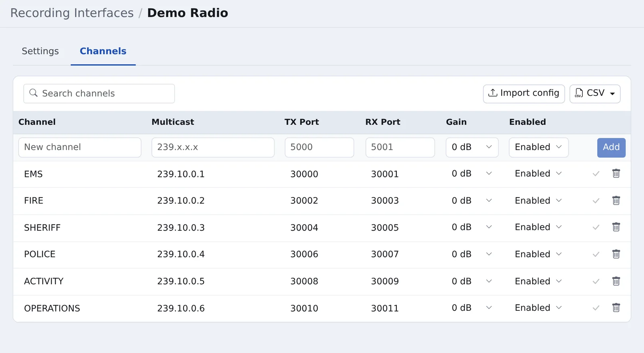Click the Add channel button
This screenshot has height=353, width=644.
pos(611,148)
